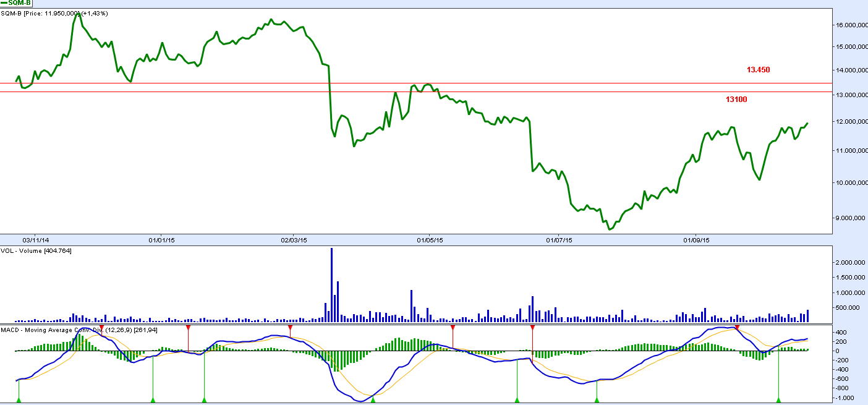Select the rightmost red sell signal arrow
The width and height of the screenshot is (868, 405).
point(736,327)
